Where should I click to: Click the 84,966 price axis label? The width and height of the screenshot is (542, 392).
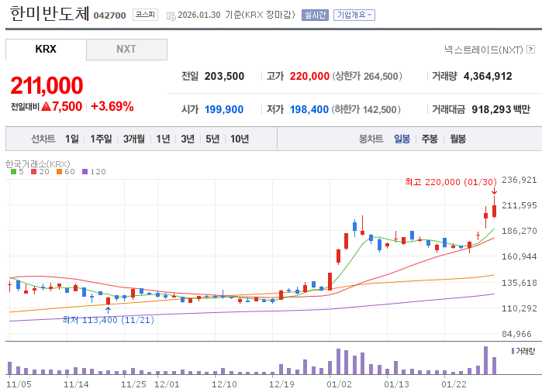tap(516, 334)
